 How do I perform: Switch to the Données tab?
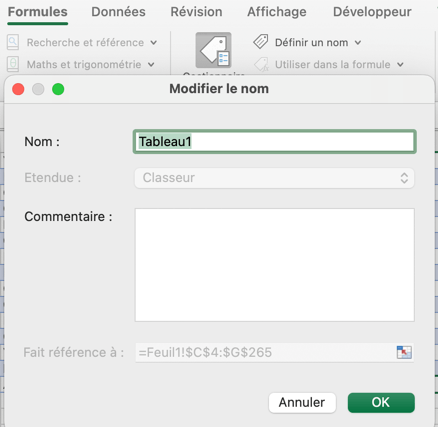(x=118, y=12)
